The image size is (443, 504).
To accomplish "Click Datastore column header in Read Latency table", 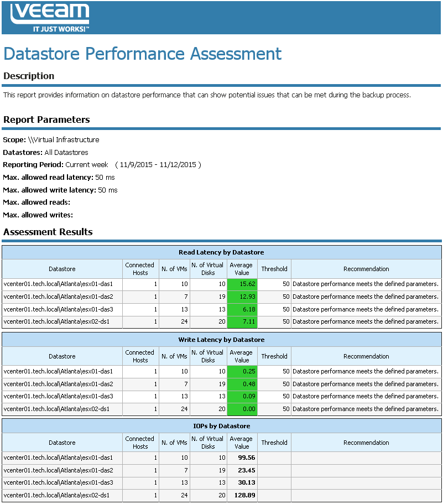I will click(62, 269).
